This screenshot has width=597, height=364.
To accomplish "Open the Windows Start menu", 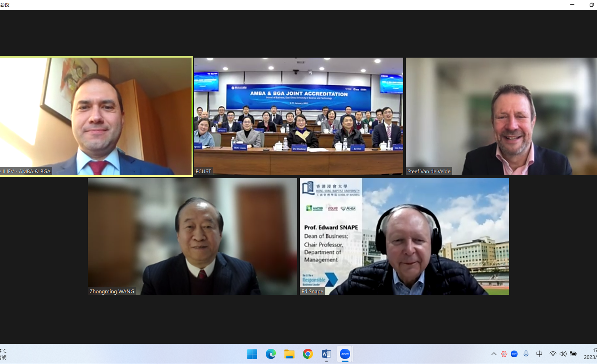I will pos(252,354).
